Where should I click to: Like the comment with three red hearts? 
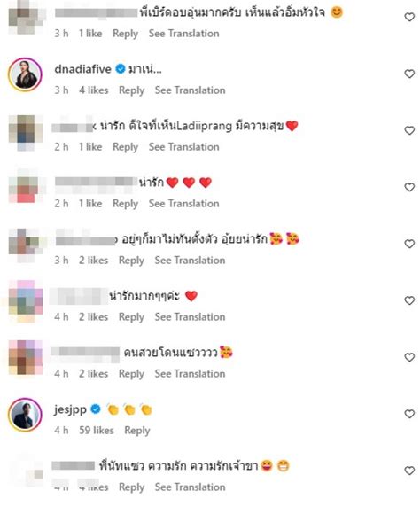(x=409, y=187)
